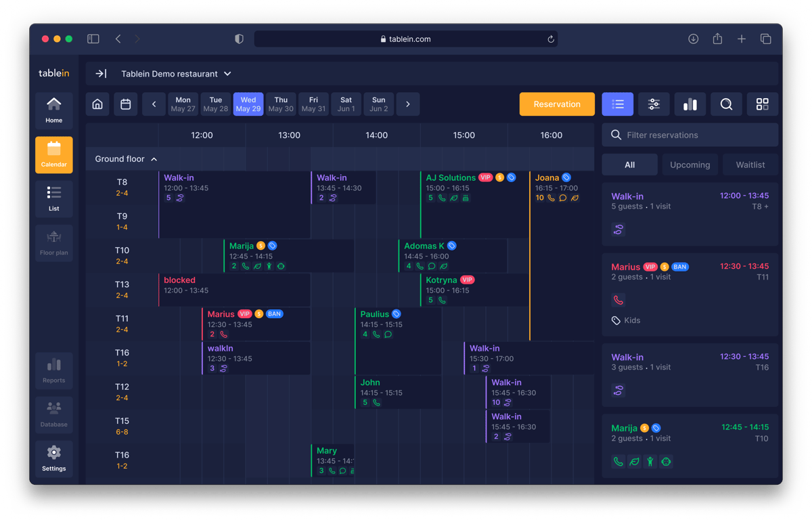Screen dimensions: 812x520
Task: Click the Kids tag on Marius card
Action: (x=626, y=320)
